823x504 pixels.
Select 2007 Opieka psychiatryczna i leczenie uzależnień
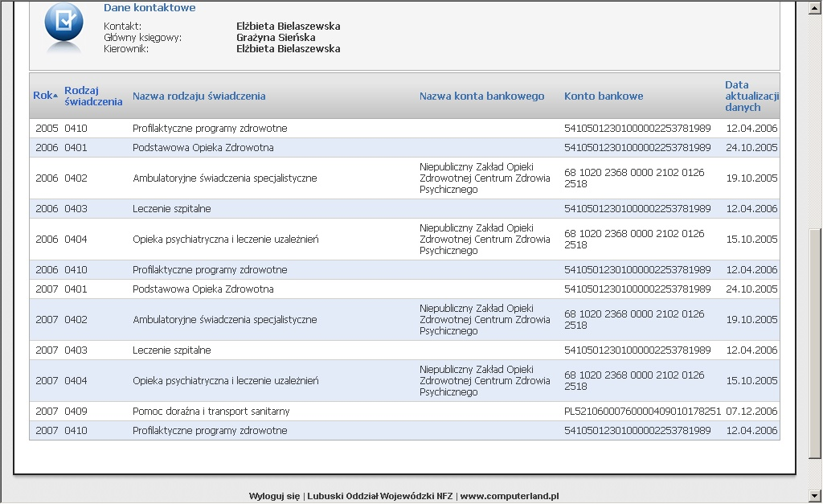[226, 380]
